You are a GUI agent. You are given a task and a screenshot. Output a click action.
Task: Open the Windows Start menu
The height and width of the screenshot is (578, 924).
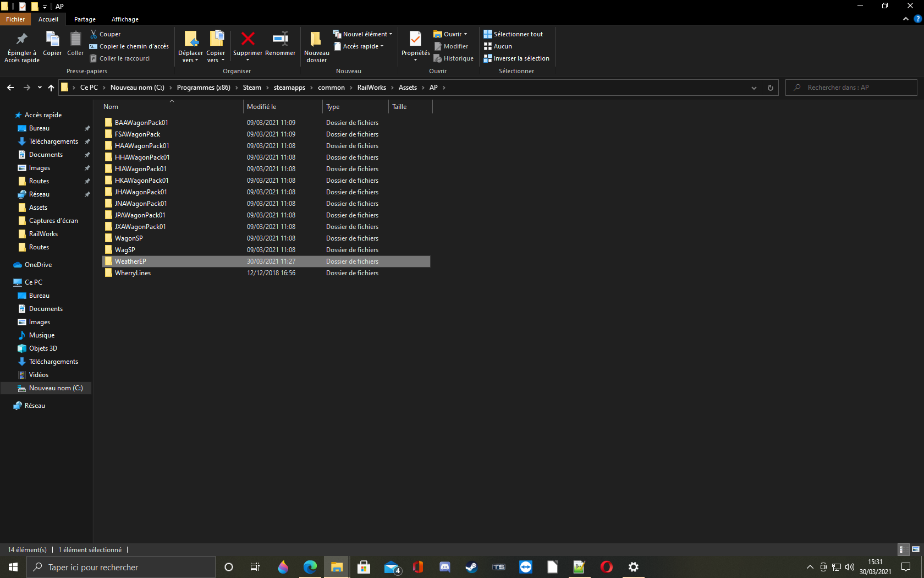pyautogui.click(x=13, y=567)
